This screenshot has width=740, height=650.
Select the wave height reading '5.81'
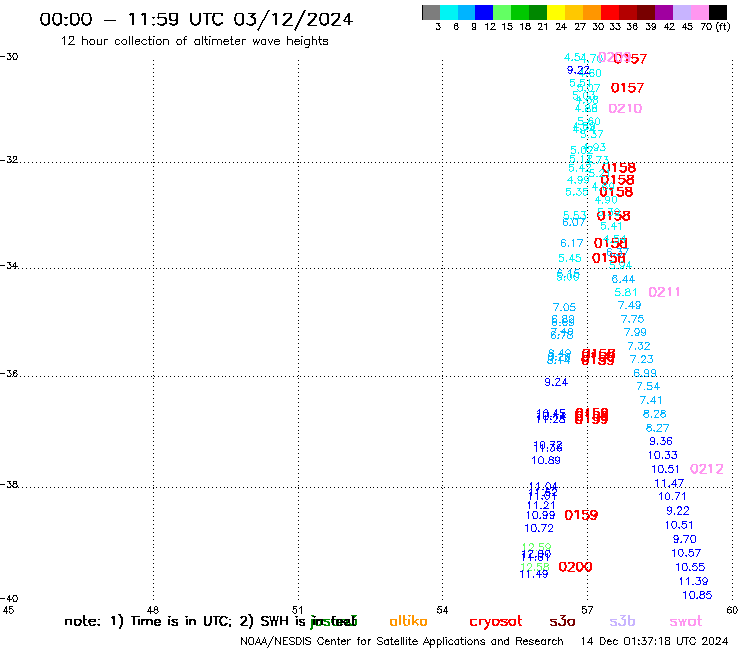point(626,292)
